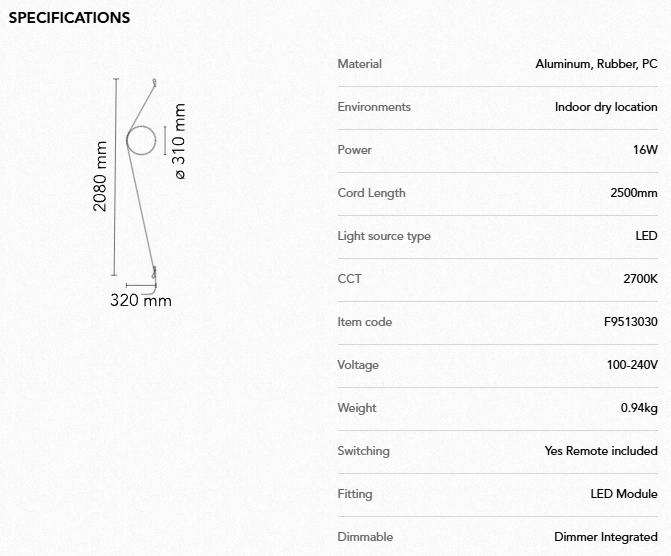Select the 2700K CCT value
This screenshot has height=556, width=671.
point(640,279)
